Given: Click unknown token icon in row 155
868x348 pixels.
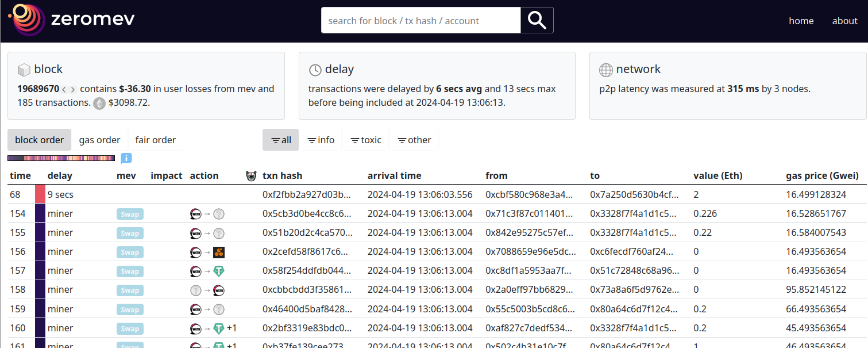Looking at the screenshot, I should coord(219,233).
